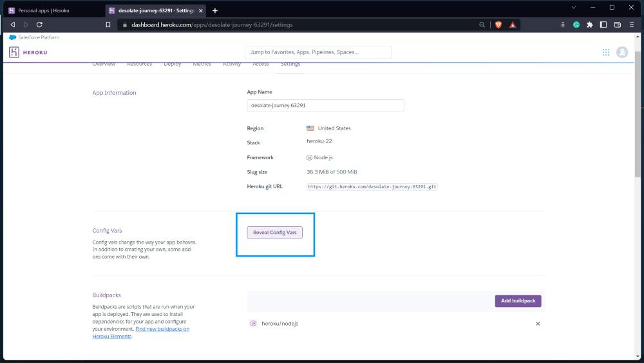The image size is (644, 363).
Task: Click the Reveal Config Vars button
Action: [x=275, y=232]
